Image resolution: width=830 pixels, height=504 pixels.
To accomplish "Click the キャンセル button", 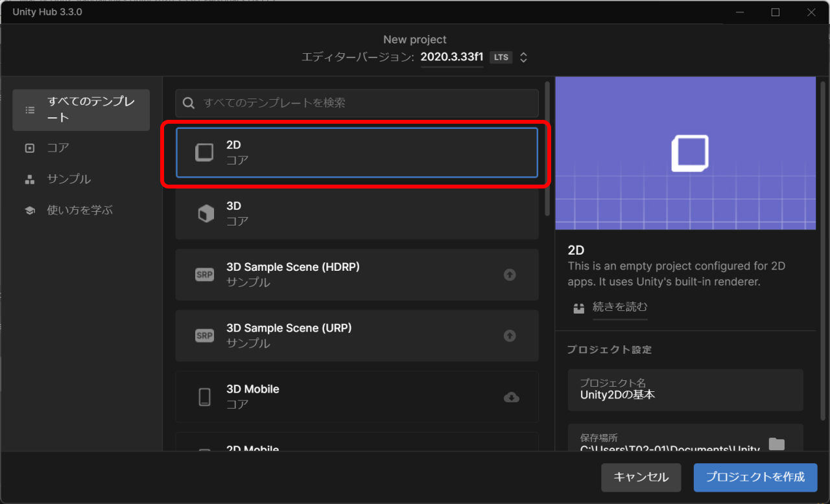I will (641, 477).
